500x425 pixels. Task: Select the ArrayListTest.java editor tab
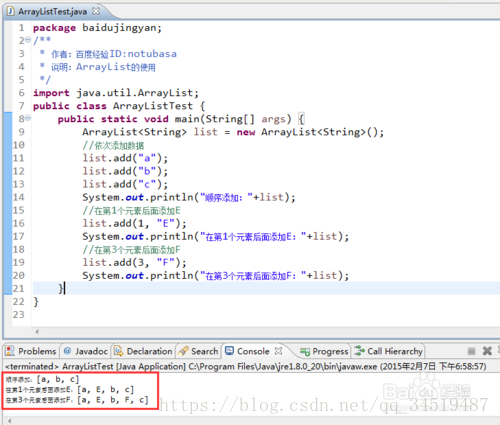(53, 11)
